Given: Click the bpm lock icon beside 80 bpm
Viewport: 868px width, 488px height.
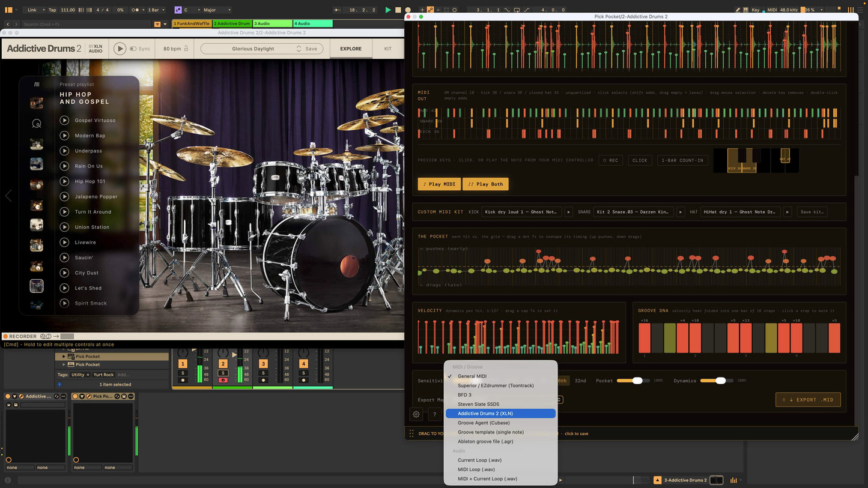Looking at the screenshot, I should 186,49.
